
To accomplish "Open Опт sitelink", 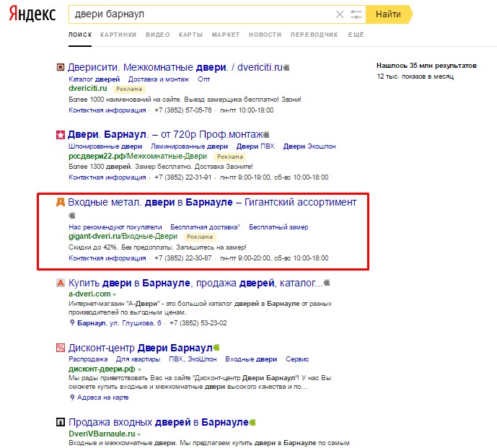I will [x=204, y=79].
